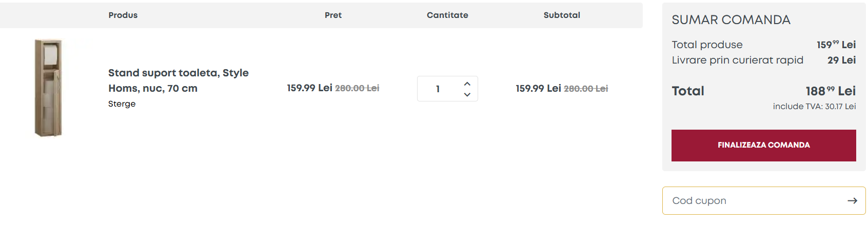Click the 159.99 Lei amount under Subtotal
This screenshot has height=226, width=868.
pos(538,89)
